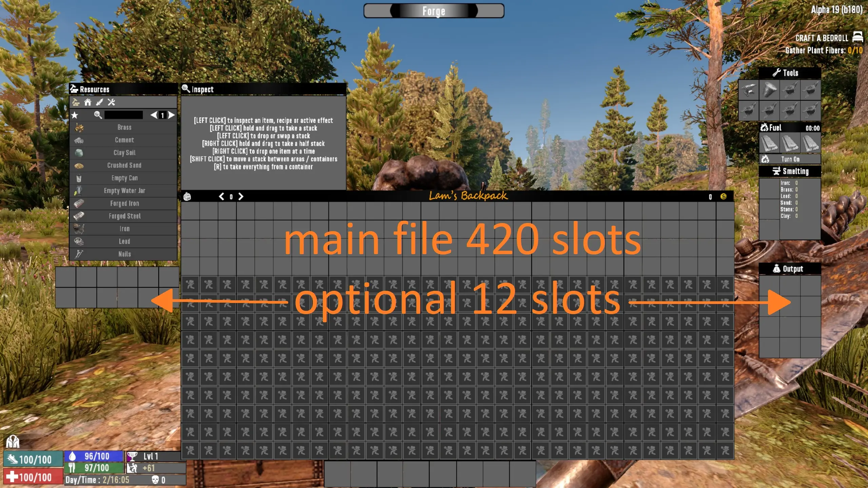868x488 pixels.
Task: Click the Inspect magnifying glass icon
Action: (x=186, y=89)
